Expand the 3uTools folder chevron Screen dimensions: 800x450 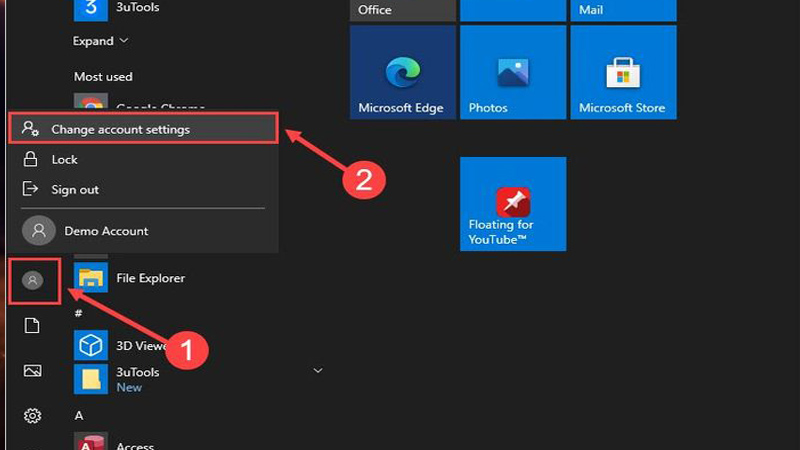click(x=318, y=370)
